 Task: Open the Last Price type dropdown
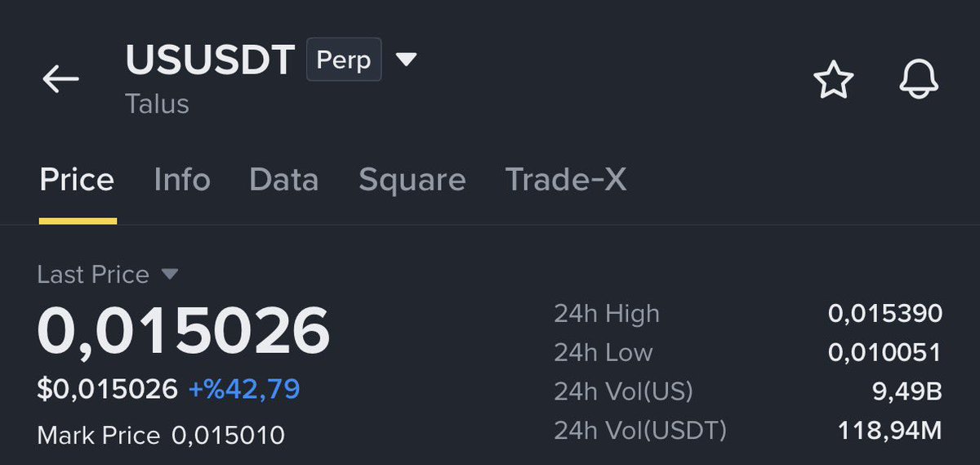coord(170,275)
